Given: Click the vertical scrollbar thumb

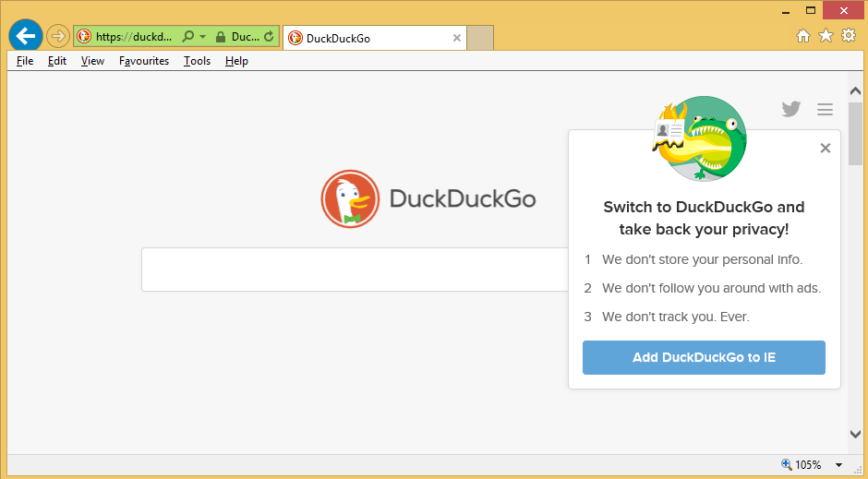Looking at the screenshot, I should (855, 134).
